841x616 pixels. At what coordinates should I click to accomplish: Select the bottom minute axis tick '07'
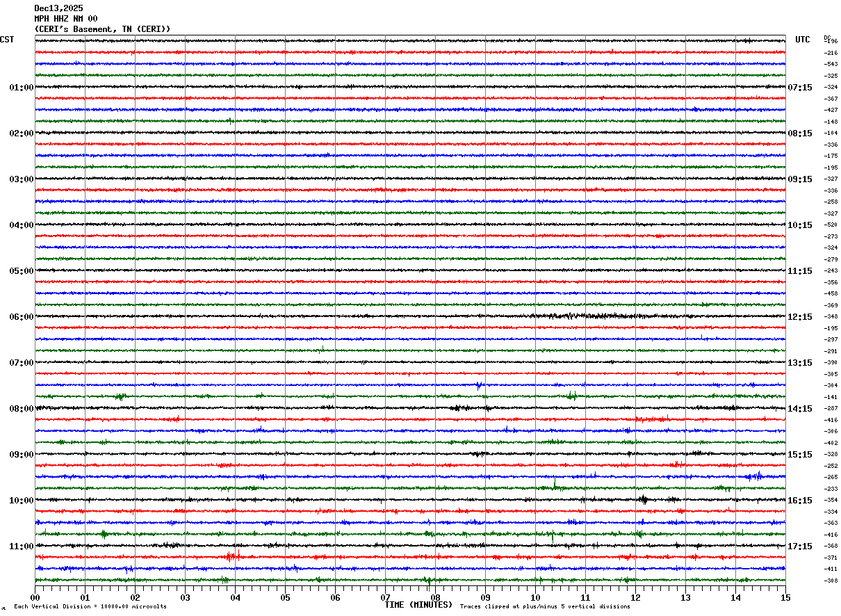tap(385, 597)
